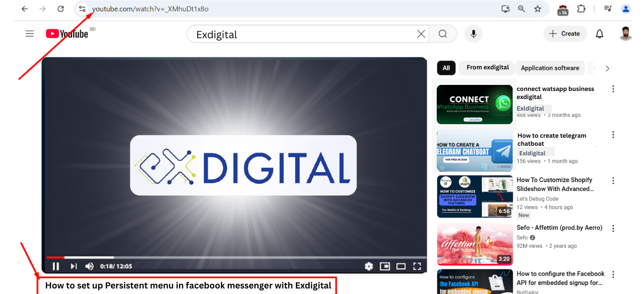The image size is (644, 294).
Task: Open more options for the WhatsApp Business video
Action: click(x=613, y=89)
